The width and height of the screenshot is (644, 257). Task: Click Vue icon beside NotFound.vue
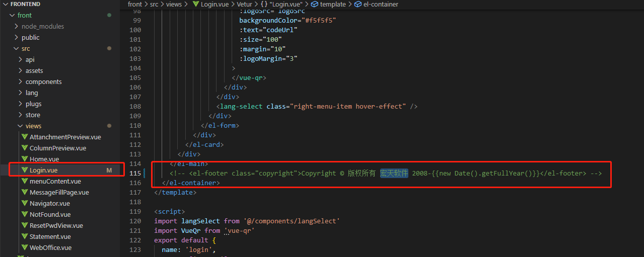coord(24,214)
